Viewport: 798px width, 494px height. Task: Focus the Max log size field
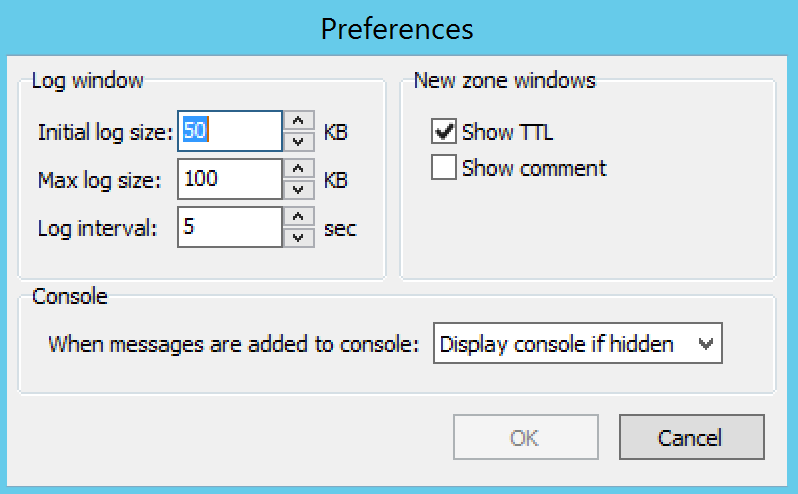[230, 179]
